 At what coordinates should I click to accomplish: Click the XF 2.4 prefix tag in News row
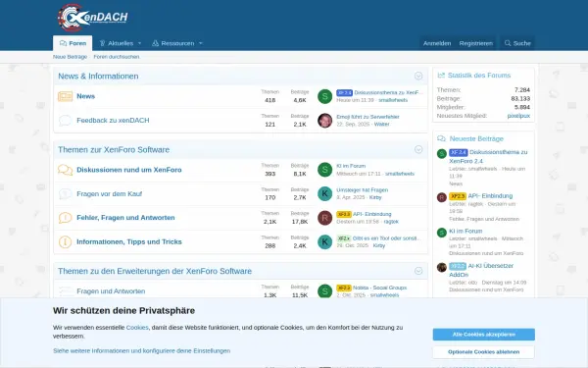tap(344, 93)
